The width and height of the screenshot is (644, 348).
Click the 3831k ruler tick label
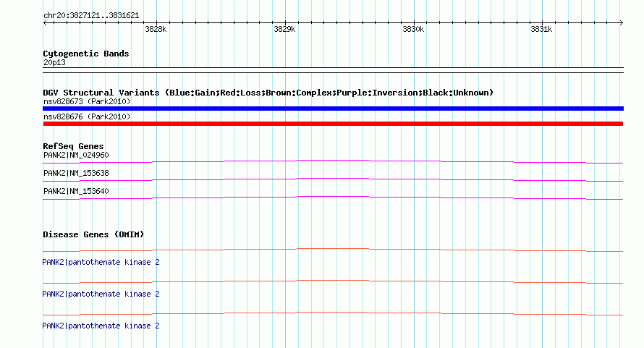541,29
